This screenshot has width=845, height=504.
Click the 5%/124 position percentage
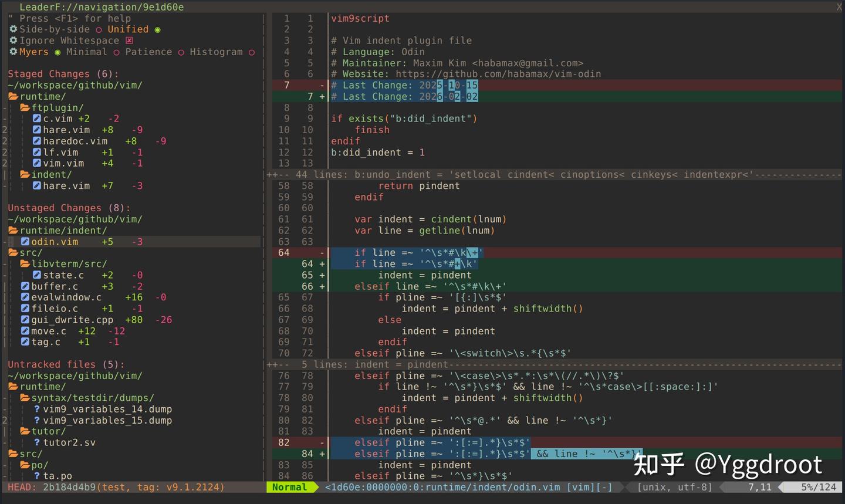coord(819,487)
